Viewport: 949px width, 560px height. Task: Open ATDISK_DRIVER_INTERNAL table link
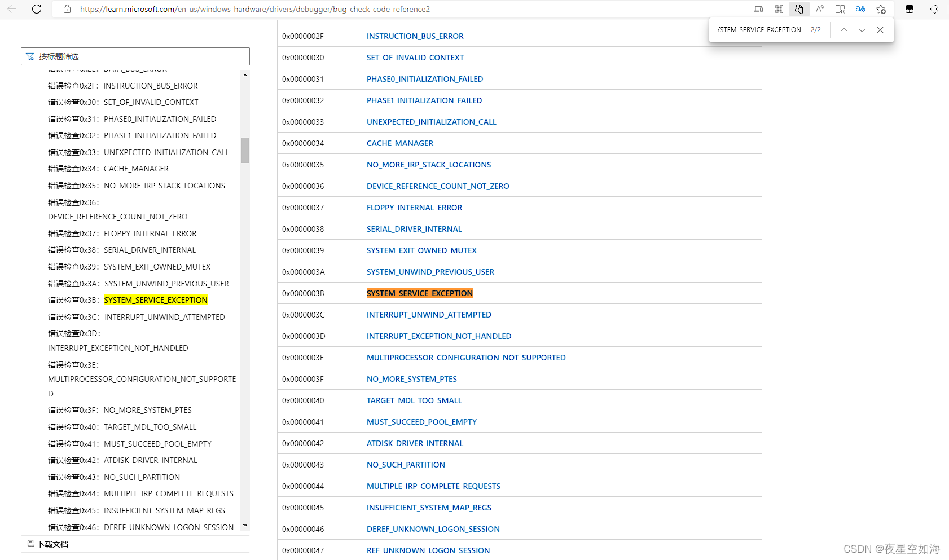coord(415,443)
